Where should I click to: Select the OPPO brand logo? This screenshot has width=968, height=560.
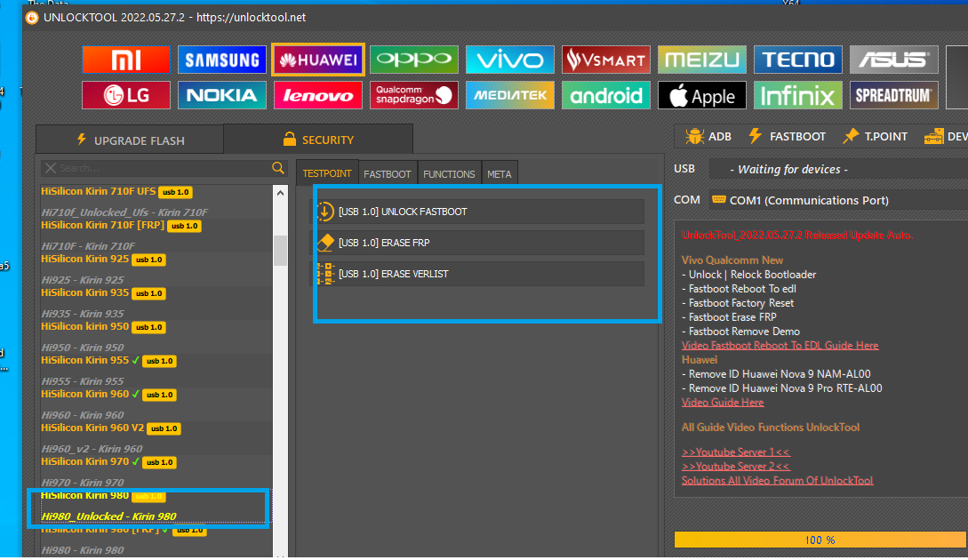[414, 60]
